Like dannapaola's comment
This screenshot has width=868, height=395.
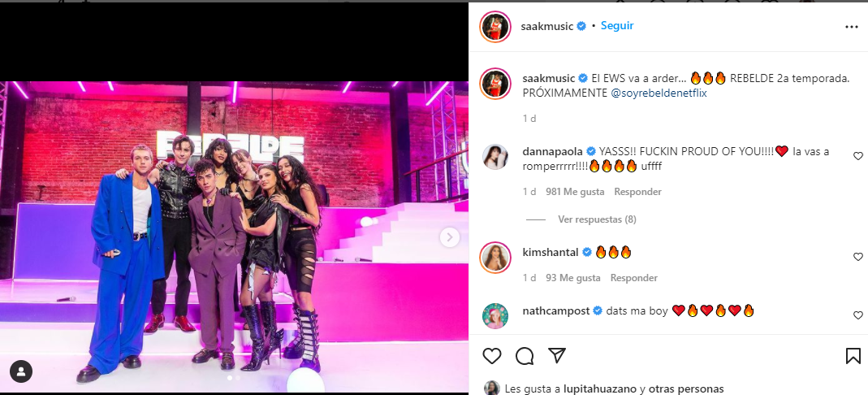(x=858, y=156)
